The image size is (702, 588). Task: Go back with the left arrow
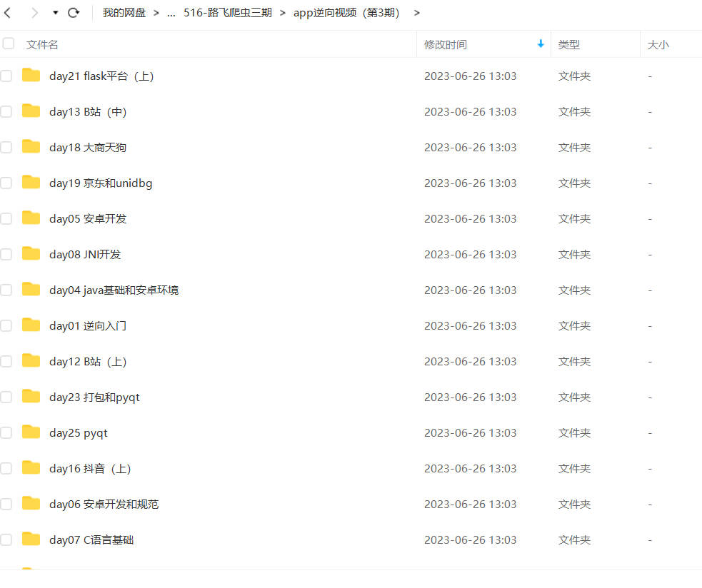pos(7,13)
